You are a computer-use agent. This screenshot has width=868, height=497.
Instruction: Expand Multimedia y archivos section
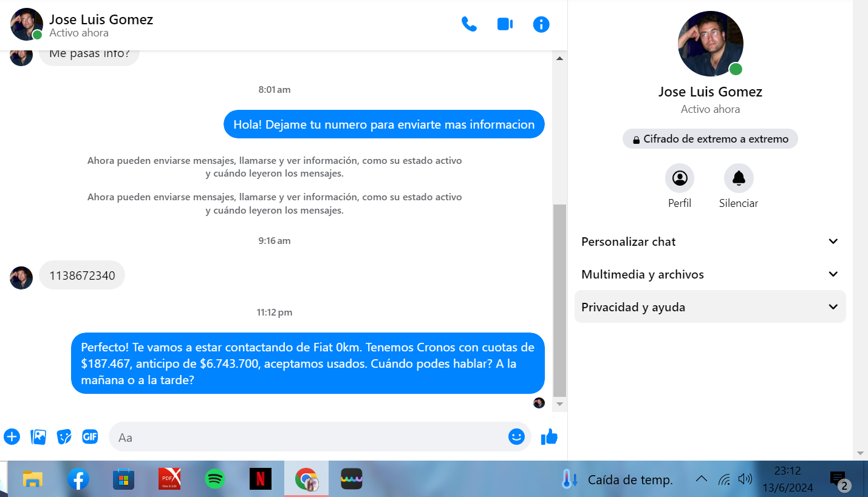click(710, 274)
